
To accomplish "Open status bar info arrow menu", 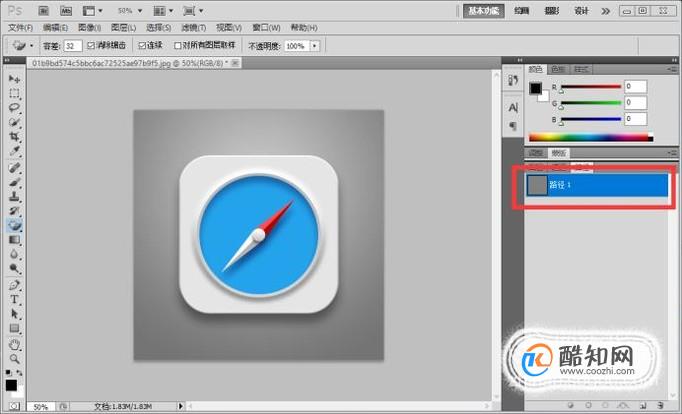I will pyautogui.click(x=181, y=406).
